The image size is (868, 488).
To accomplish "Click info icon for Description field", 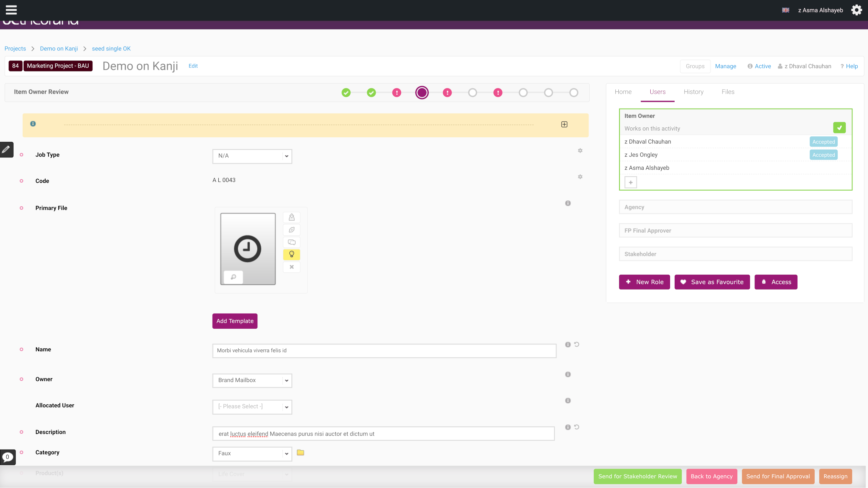I will (x=568, y=427).
